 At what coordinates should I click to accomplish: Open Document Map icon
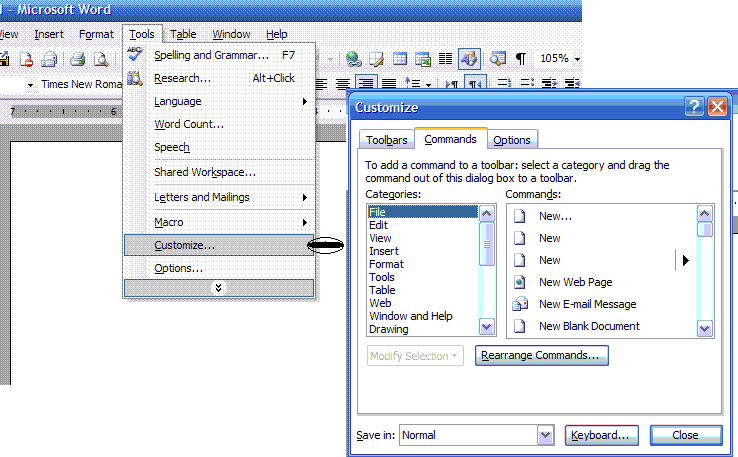pos(497,59)
